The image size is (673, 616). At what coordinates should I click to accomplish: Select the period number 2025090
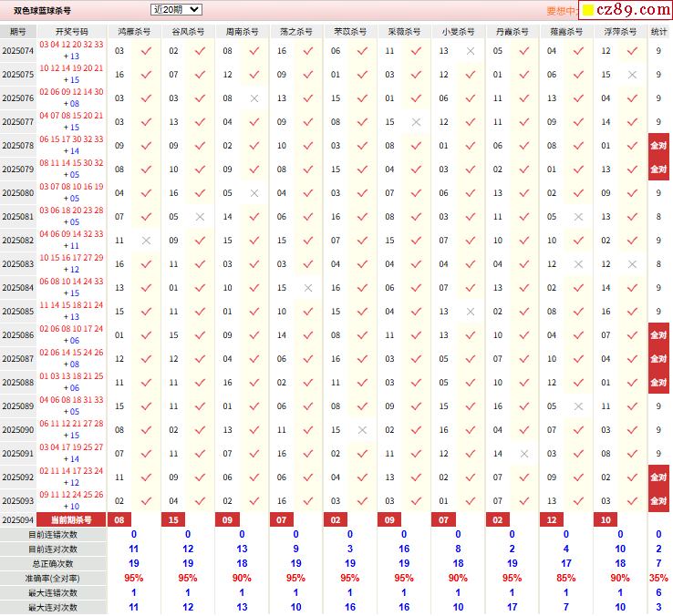[18, 430]
